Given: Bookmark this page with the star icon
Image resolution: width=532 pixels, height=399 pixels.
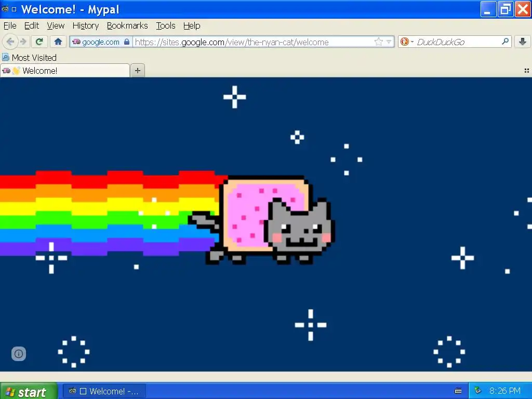Looking at the screenshot, I should [x=379, y=42].
